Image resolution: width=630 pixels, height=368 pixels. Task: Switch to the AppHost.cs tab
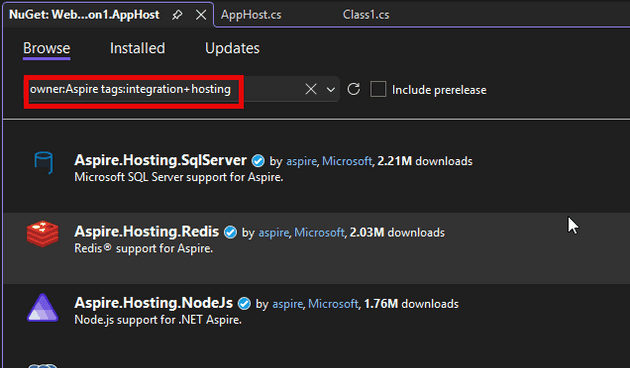(x=251, y=15)
